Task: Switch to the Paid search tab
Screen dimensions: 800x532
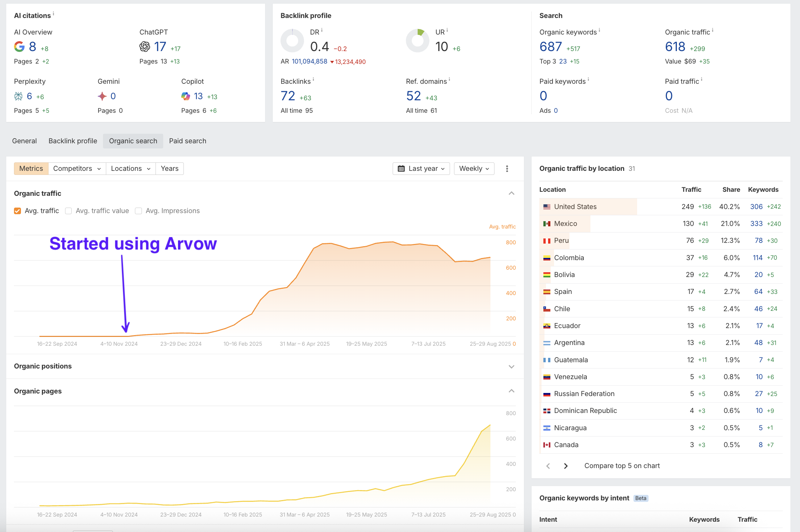Action: pos(187,141)
